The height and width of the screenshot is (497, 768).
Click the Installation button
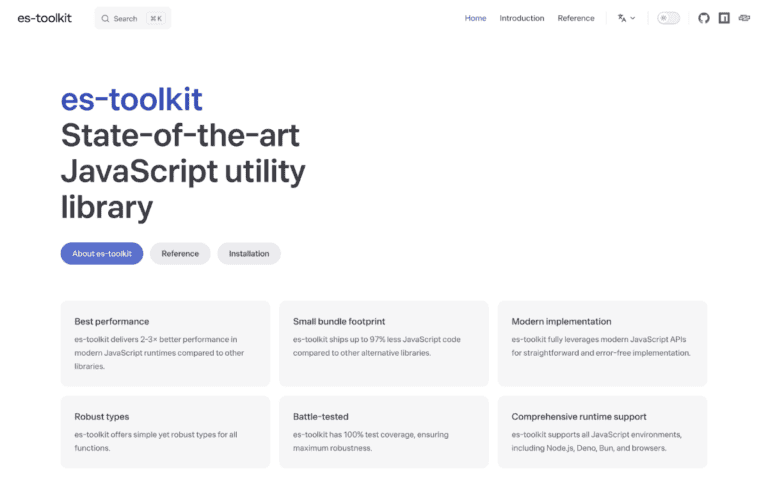pyautogui.click(x=249, y=254)
